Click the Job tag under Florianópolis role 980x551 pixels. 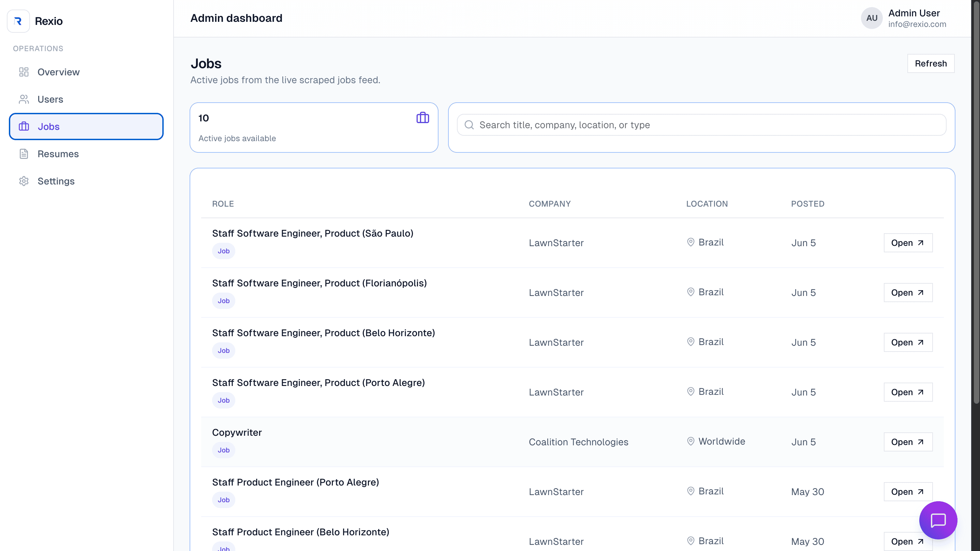coord(224,301)
